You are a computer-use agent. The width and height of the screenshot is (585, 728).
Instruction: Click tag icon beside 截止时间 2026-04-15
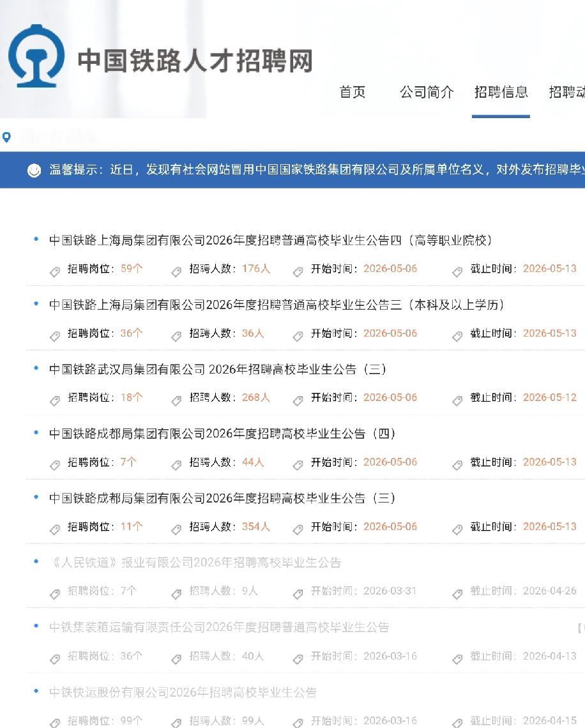pyautogui.click(x=457, y=723)
